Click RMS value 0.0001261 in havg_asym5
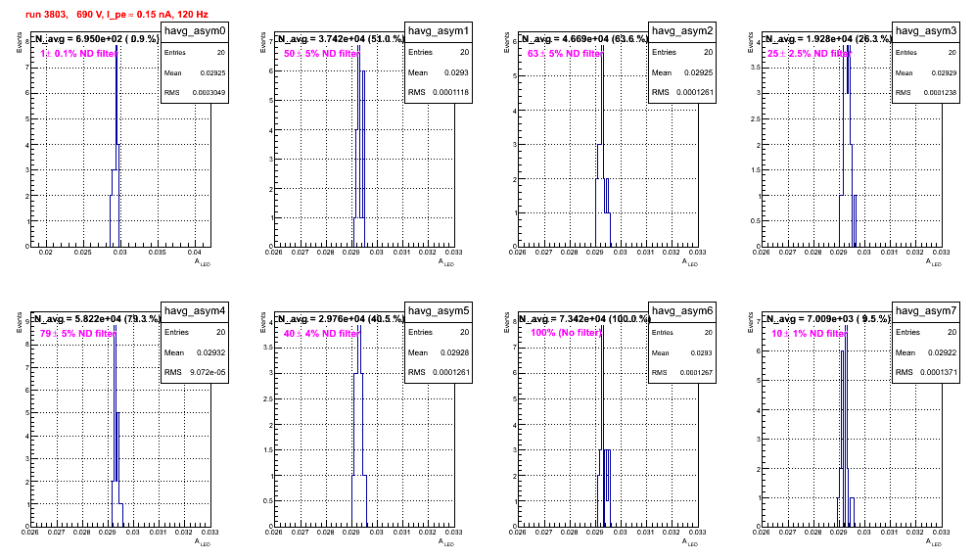This screenshot has width=975, height=560. pyautogui.click(x=452, y=373)
